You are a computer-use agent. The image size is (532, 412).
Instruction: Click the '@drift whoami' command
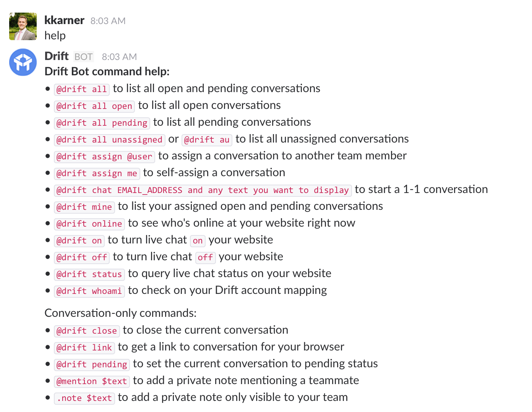click(x=89, y=291)
